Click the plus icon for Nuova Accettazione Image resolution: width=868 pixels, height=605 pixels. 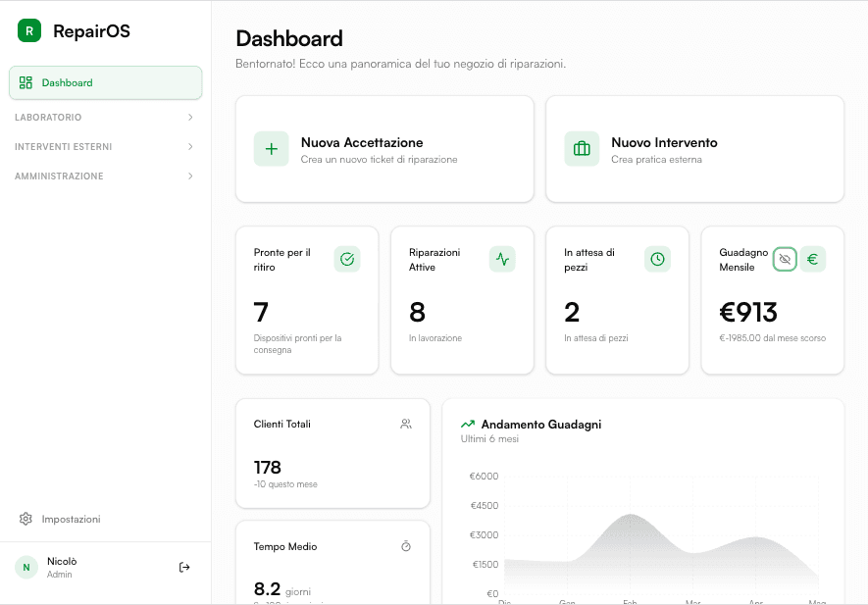[272, 149]
